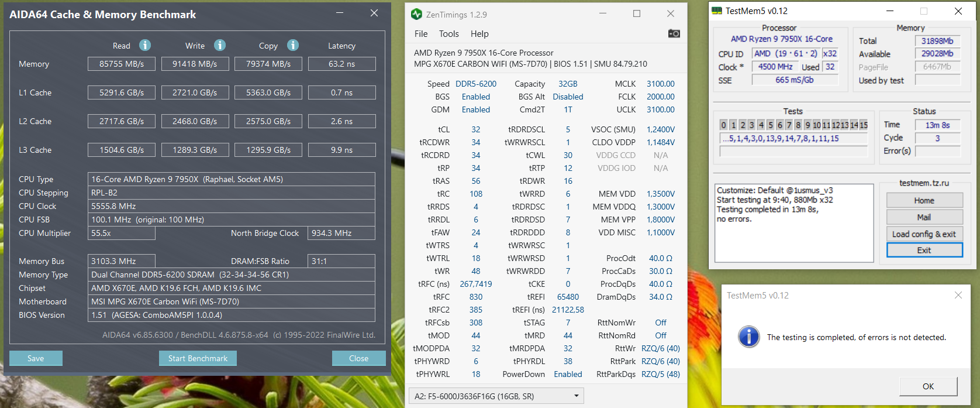Click the DRAM:FSB Ratio field 31:1
Viewport: 980px width, 408px height.
point(341,261)
